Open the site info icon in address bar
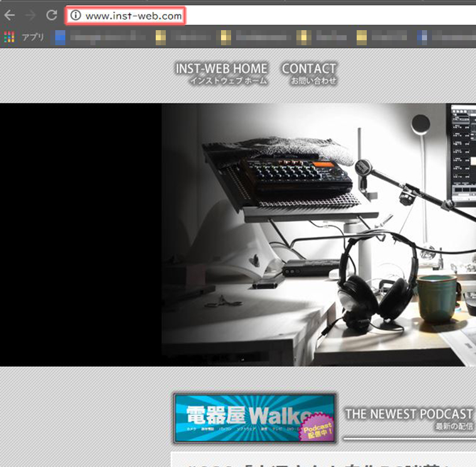 [75, 15]
